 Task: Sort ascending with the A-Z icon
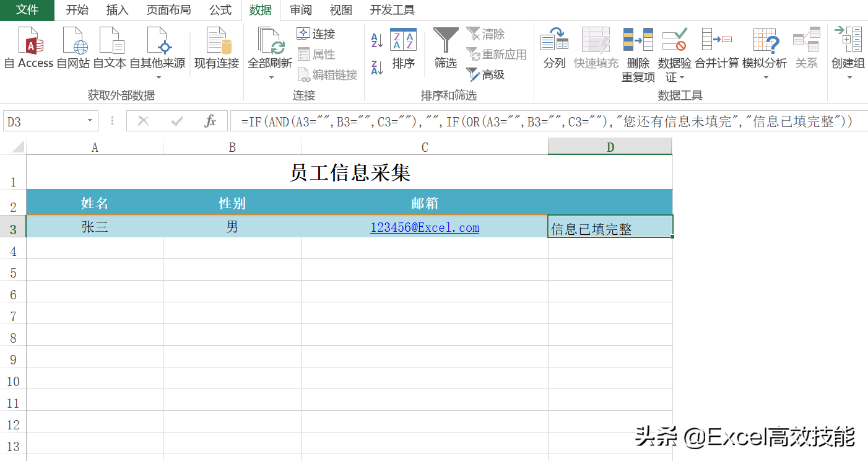tap(377, 42)
